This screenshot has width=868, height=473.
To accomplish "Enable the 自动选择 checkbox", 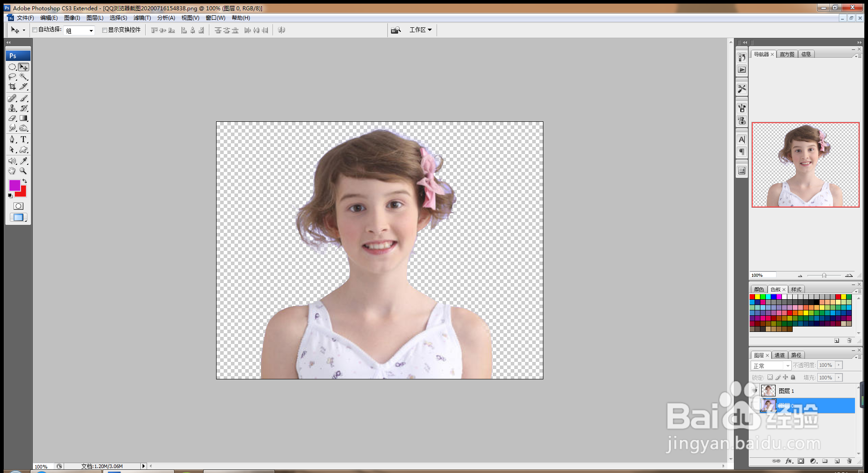I will click(35, 30).
